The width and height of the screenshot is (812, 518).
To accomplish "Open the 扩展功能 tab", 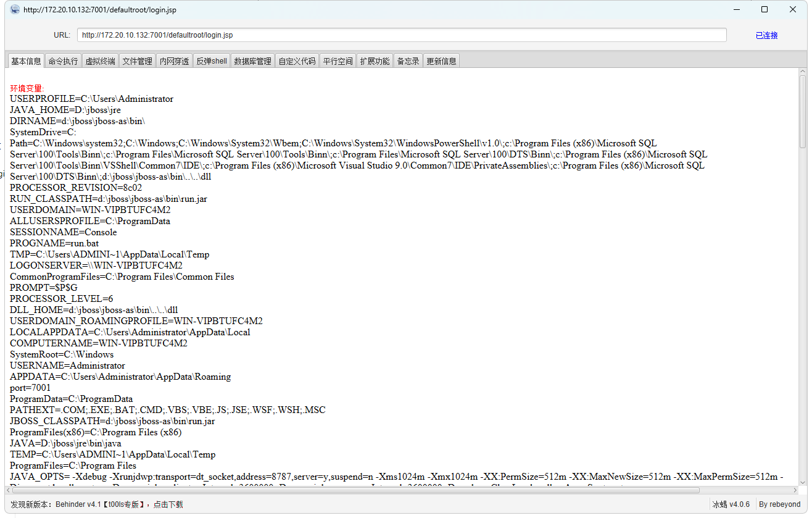I will pos(375,61).
